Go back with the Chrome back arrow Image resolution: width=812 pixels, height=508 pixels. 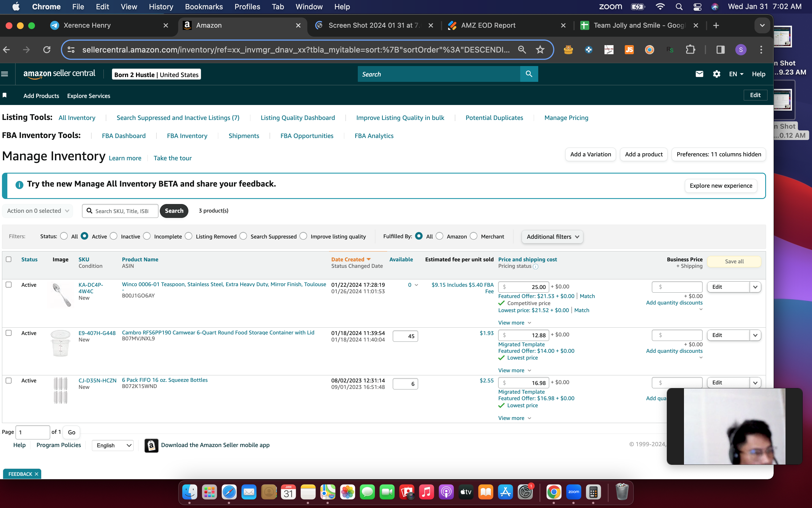[6, 50]
